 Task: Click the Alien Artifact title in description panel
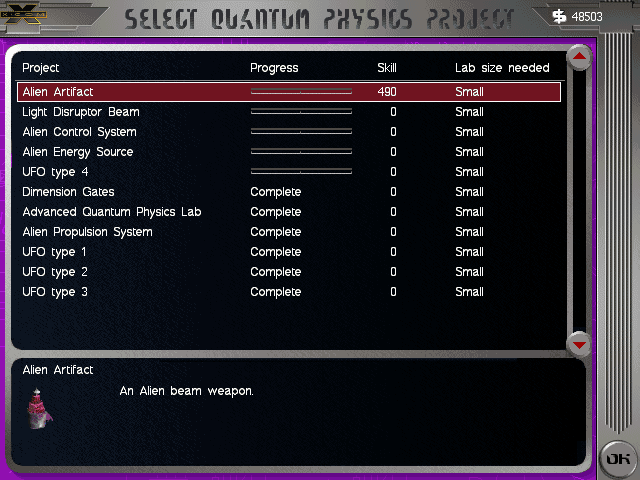58,370
